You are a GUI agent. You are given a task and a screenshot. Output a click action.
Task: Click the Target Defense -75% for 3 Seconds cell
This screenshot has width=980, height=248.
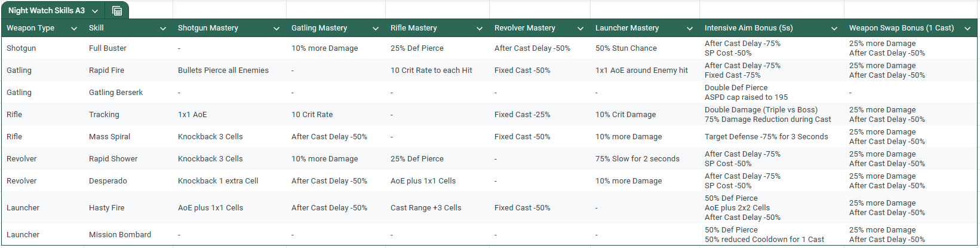pyautogui.click(x=772, y=137)
